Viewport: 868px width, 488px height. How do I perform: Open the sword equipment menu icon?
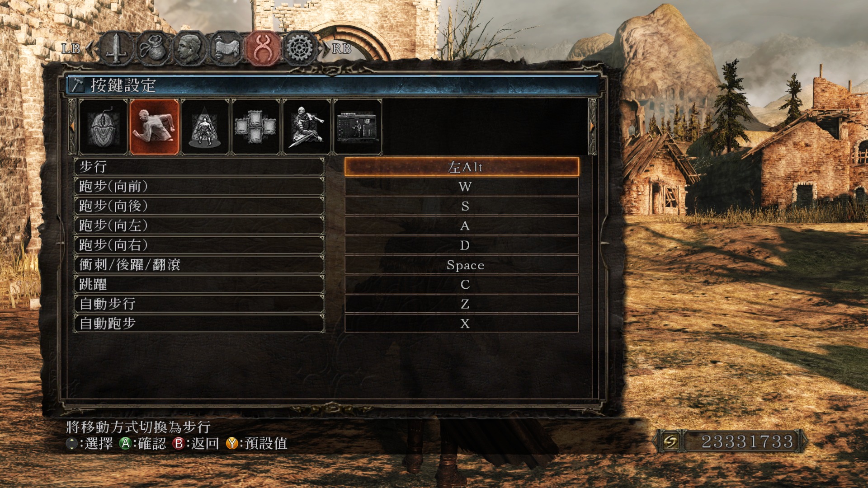(116, 48)
